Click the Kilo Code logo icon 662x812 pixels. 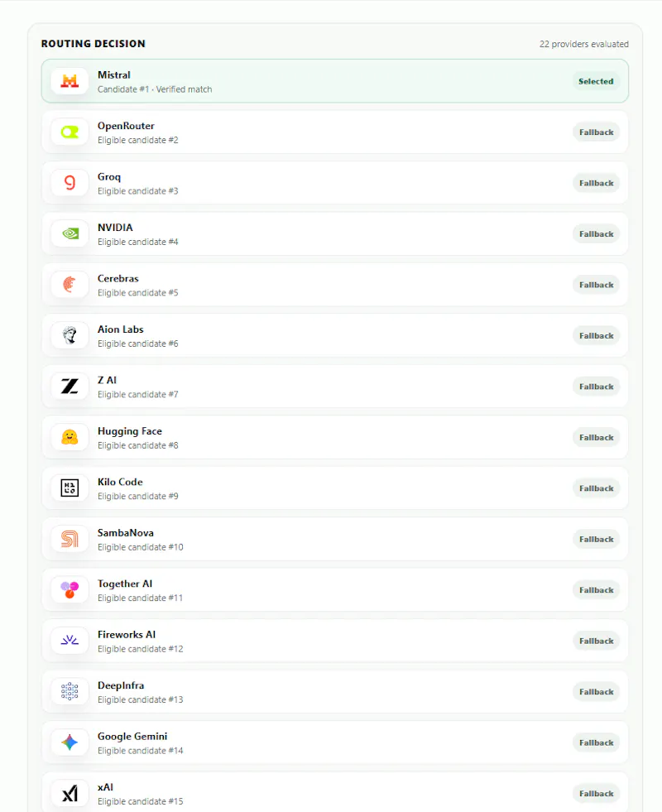pos(70,488)
